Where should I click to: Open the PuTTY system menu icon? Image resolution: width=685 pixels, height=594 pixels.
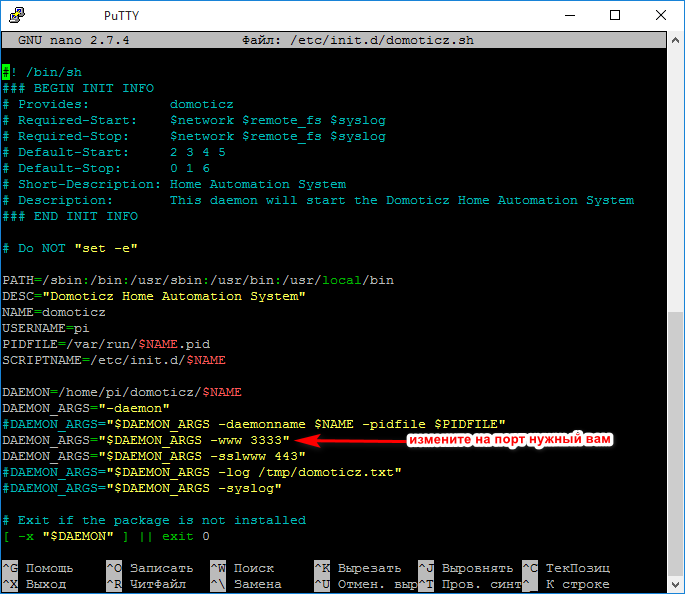[17, 15]
